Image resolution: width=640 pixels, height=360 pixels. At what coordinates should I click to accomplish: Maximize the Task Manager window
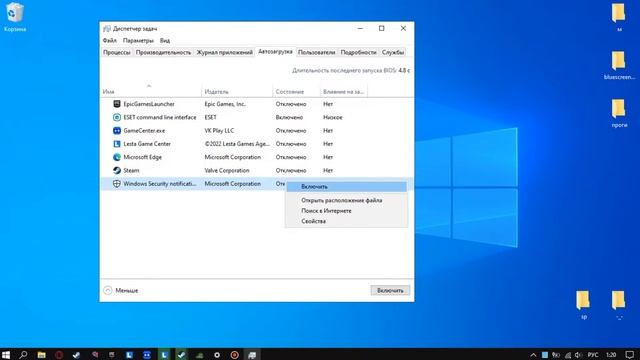click(382, 28)
